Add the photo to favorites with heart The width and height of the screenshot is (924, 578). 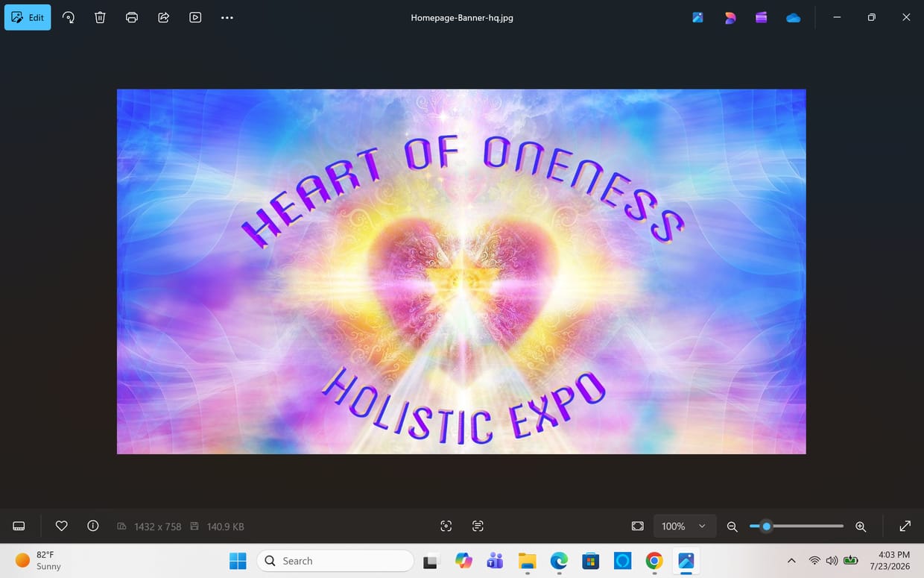point(62,526)
